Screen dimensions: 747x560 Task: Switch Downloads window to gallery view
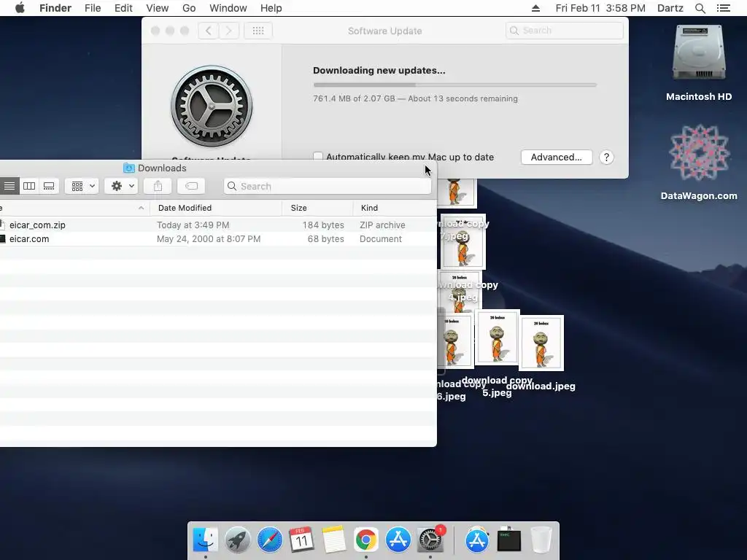49,186
